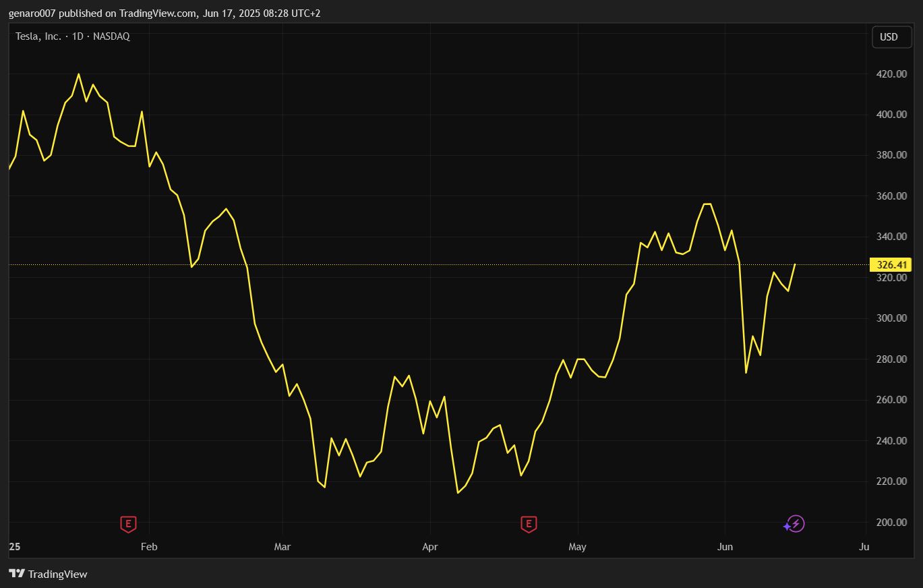
Task: Click the 240.00 price axis label
Action: tap(891, 441)
